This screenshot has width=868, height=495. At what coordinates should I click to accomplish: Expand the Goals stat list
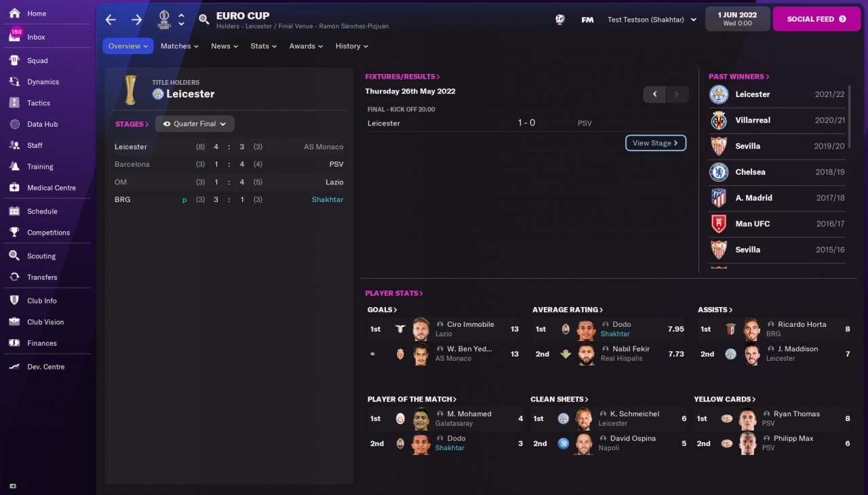[382, 309]
